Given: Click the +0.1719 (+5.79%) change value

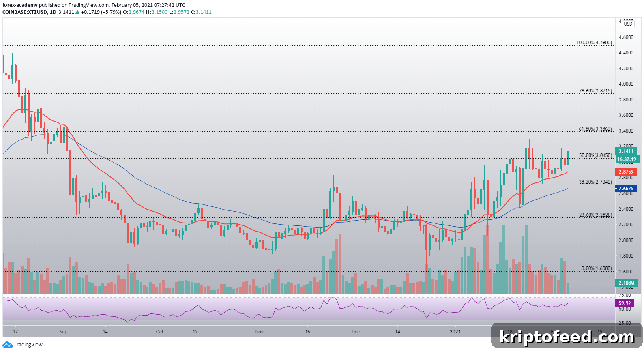Looking at the screenshot, I should (x=101, y=12).
